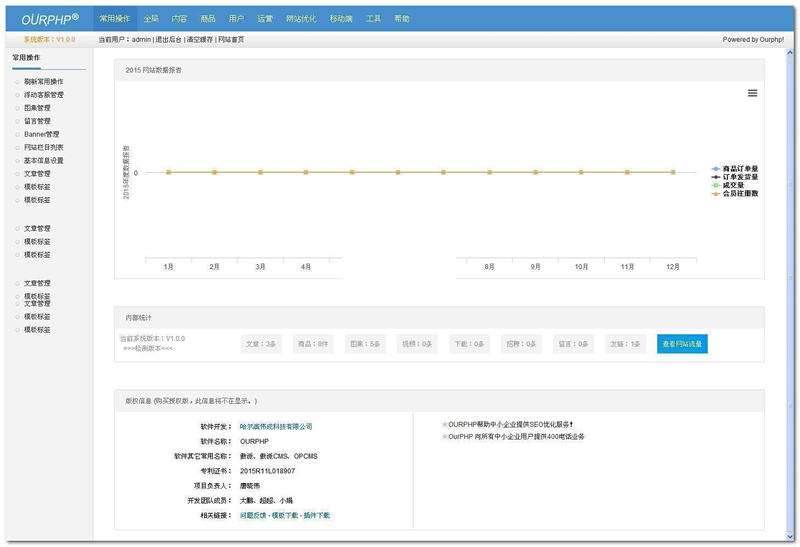This screenshot has height=547, width=800.
Task: Open Banner管理 in the sidebar
Action: 41,134
